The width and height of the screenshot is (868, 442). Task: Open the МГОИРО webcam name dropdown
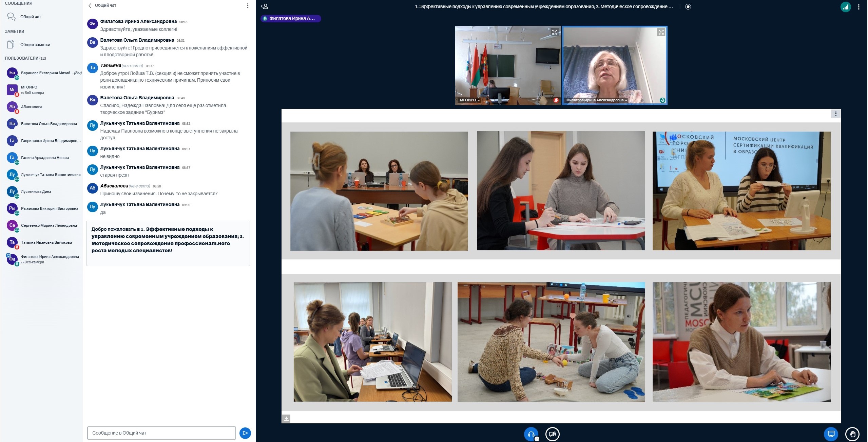click(x=470, y=100)
